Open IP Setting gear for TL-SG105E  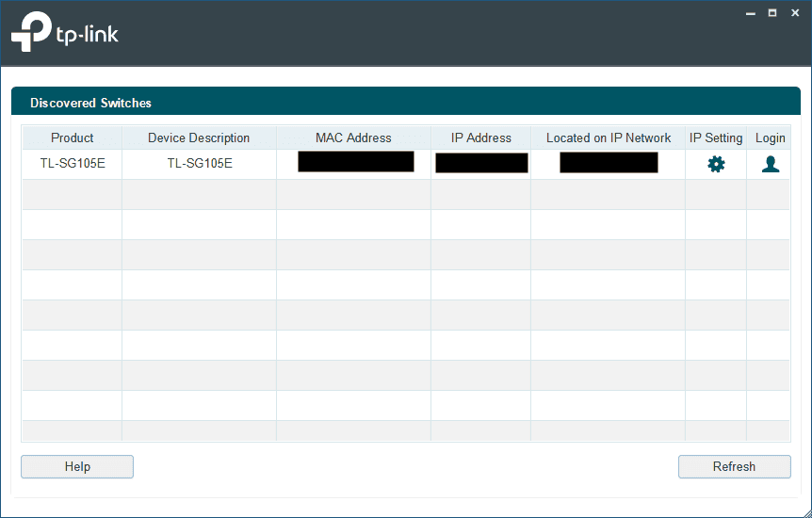pos(716,164)
